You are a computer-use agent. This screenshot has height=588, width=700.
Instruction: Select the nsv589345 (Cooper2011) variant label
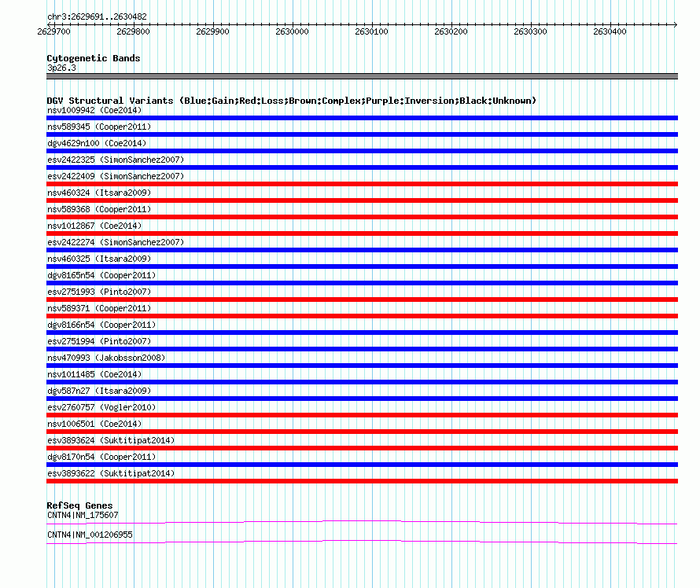pyautogui.click(x=99, y=127)
